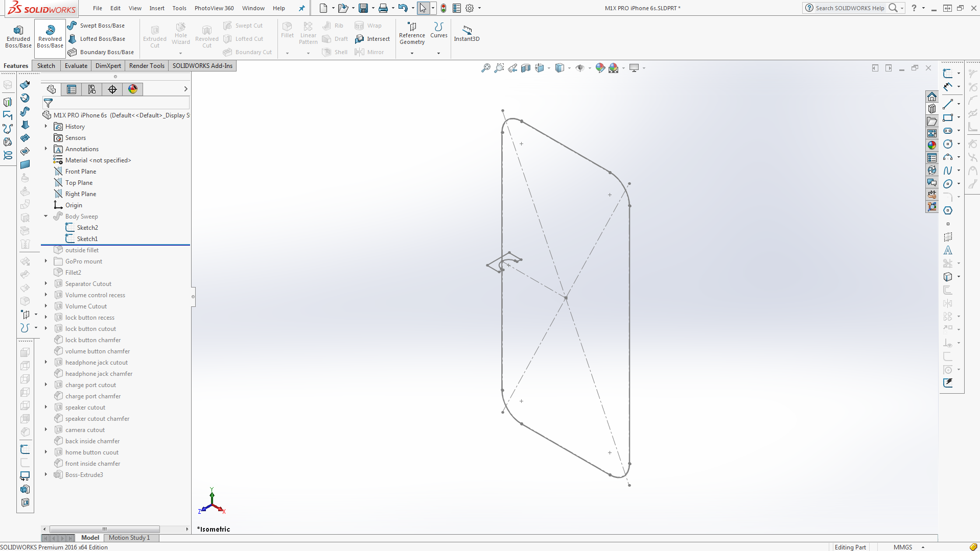Expand manager tabs with right chevron
This screenshot has height=551, width=980.
tap(185, 89)
